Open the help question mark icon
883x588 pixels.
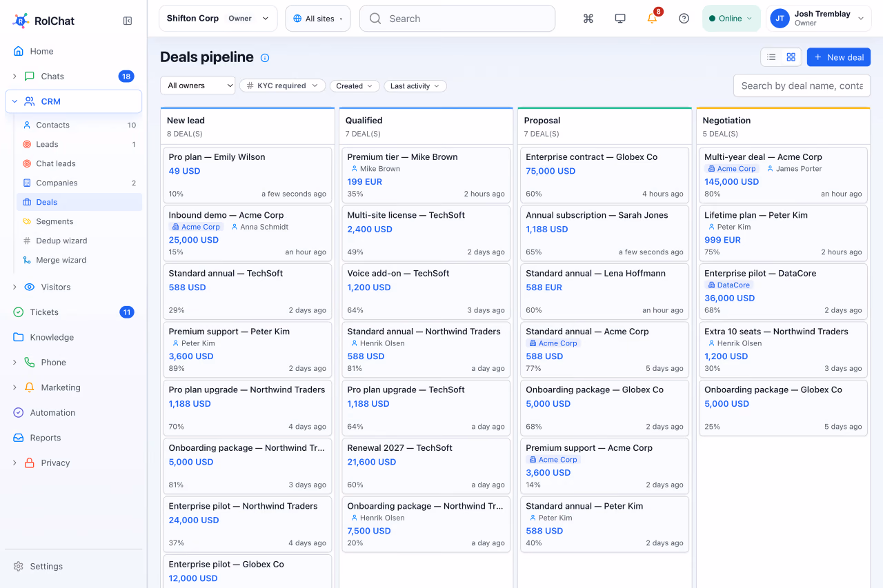pos(684,19)
